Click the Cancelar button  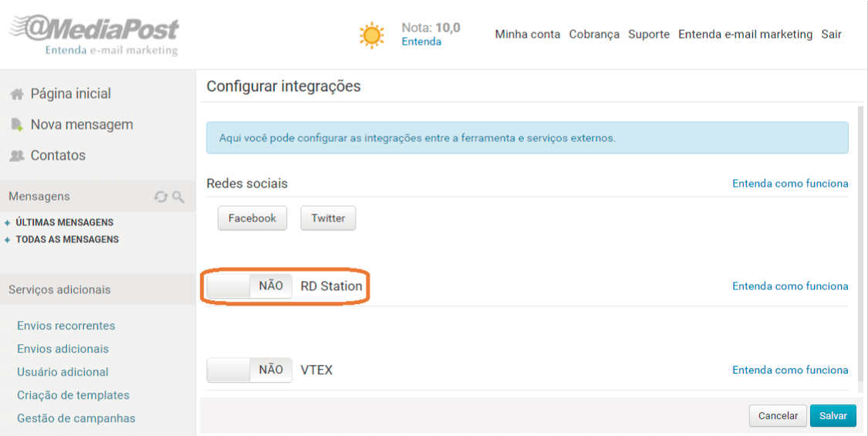click(778, 415)
